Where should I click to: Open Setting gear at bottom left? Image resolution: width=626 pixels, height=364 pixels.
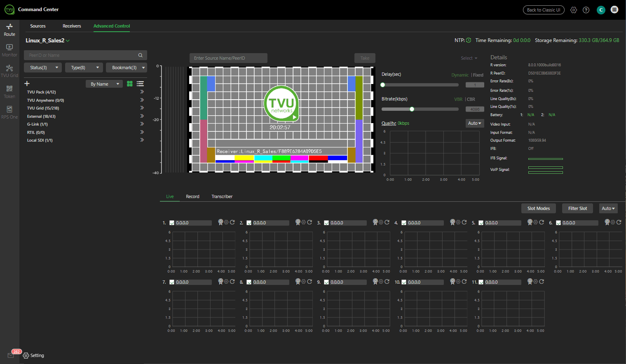(x=33, y=355)
